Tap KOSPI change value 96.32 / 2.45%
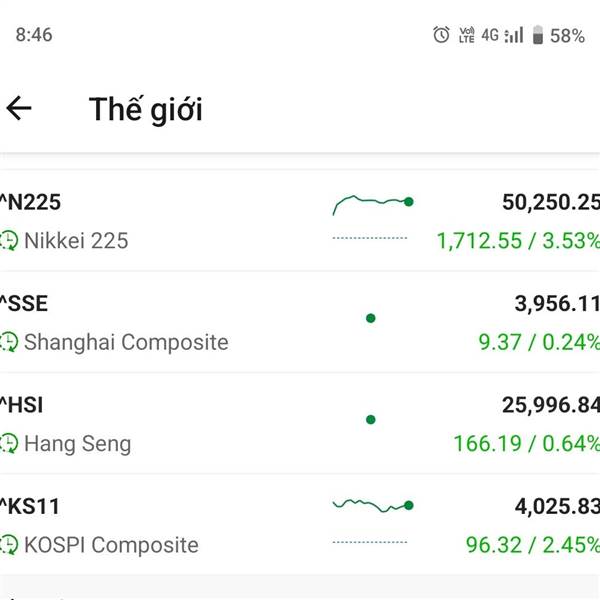600x600 pixels. pos(532,545)
